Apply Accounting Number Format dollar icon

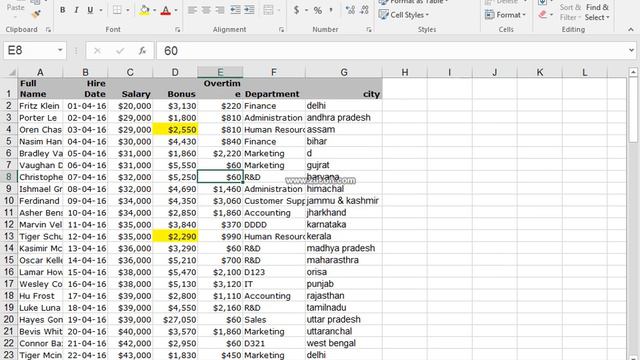coord(296,10)
